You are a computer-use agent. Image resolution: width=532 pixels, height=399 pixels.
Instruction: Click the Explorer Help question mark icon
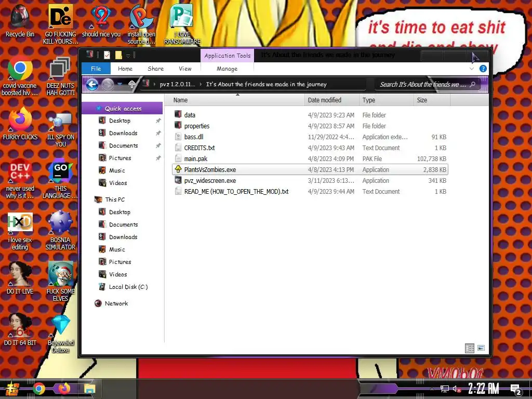pyautogui.click(x=483, y=69)
